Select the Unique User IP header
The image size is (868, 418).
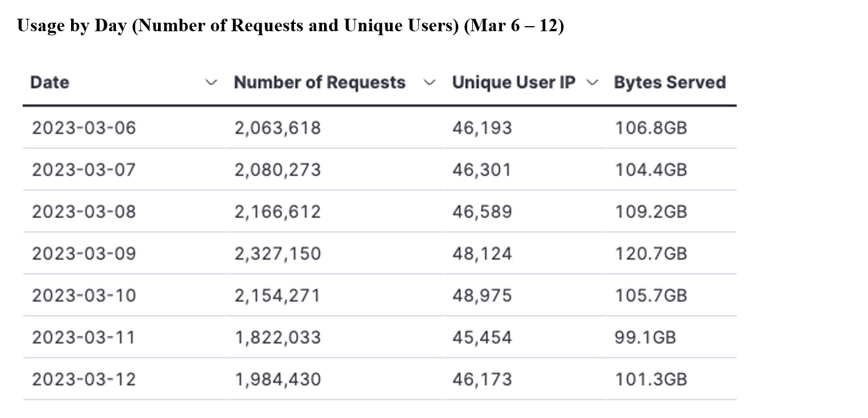(x=514, y=82)
